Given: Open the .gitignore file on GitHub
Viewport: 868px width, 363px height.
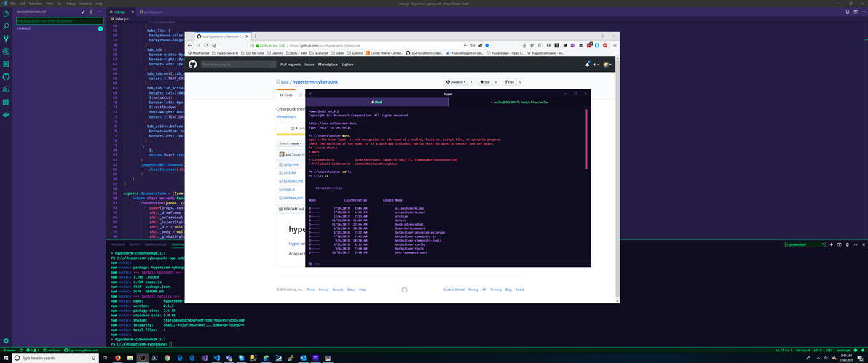Looking at the screenshot, I should 290,164.
